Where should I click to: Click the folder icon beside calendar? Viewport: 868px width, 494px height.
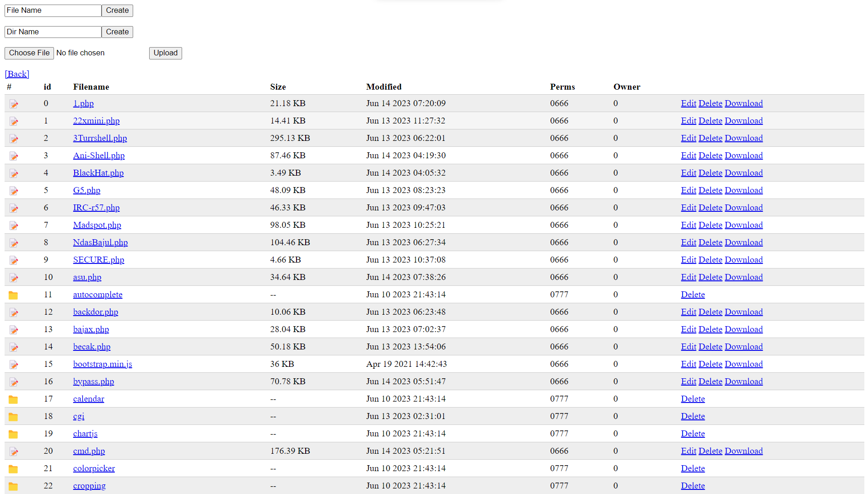point(13,399)
